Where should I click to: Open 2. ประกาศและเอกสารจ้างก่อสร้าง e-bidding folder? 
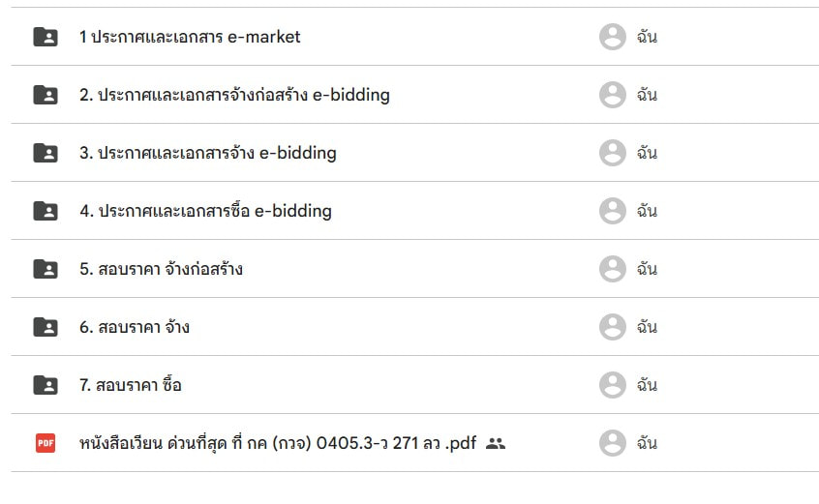[x=234, y=95]
